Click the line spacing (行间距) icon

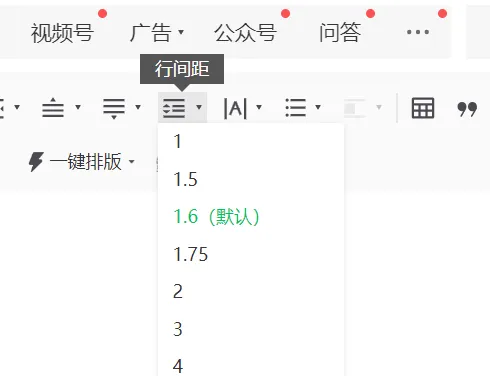(174, 108)
